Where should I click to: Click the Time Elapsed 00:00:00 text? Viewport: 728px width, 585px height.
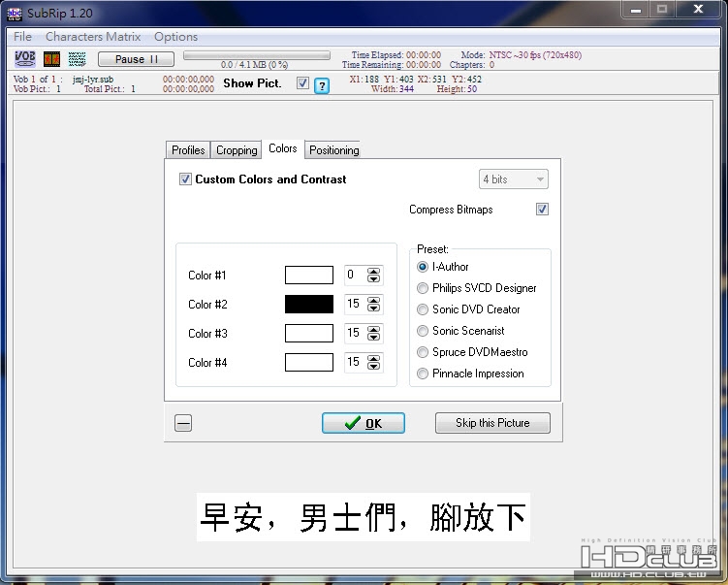pos(396,55)
